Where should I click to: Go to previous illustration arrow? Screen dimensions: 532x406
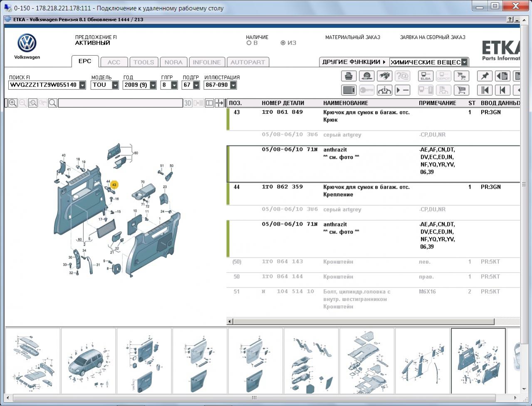[502, 90]
